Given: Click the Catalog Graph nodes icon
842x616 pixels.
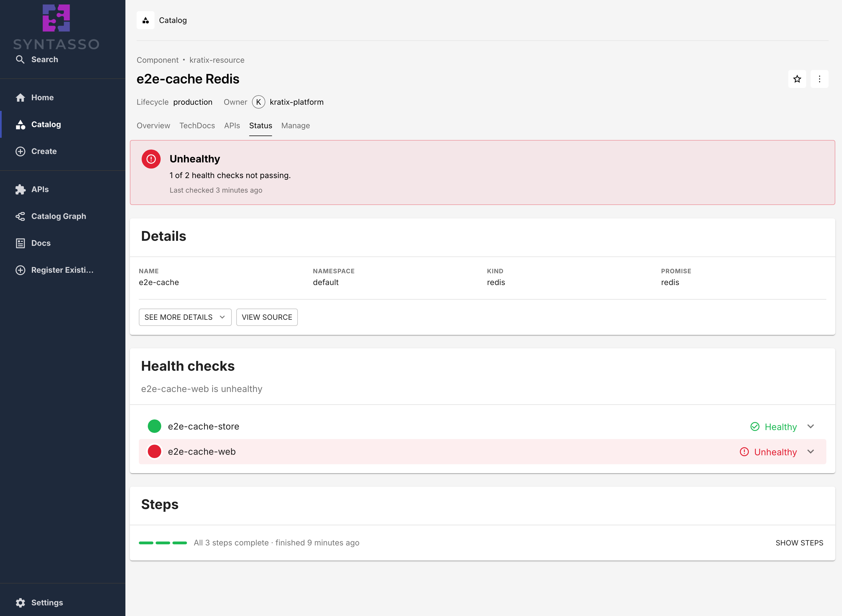Looking at the screenshot, I should coord(20,216).
